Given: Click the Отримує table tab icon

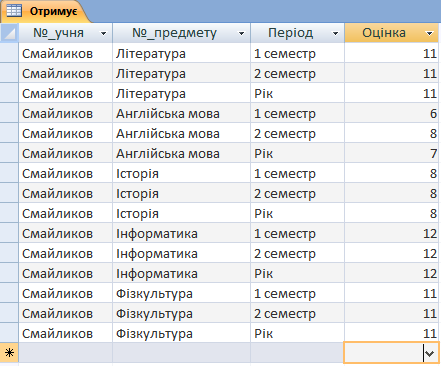Looking at the screenshot, I should (x=14, y=11).
